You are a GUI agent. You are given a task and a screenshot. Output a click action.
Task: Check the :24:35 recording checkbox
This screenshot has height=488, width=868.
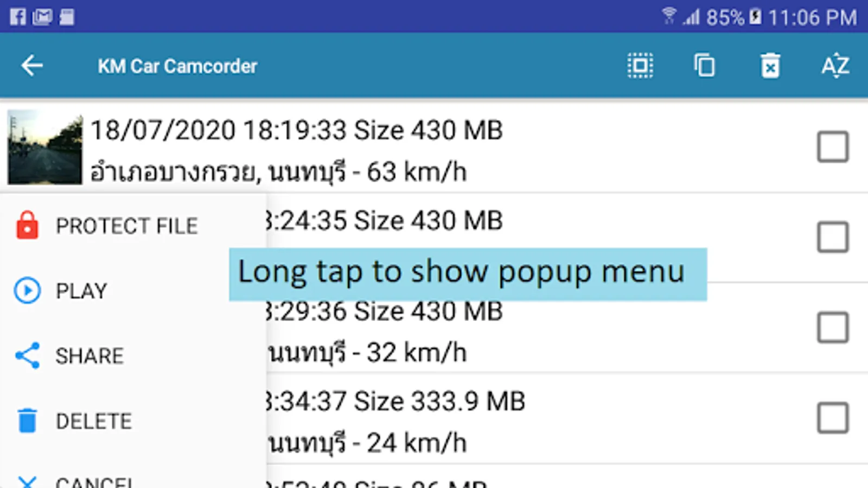pos(833,237)
